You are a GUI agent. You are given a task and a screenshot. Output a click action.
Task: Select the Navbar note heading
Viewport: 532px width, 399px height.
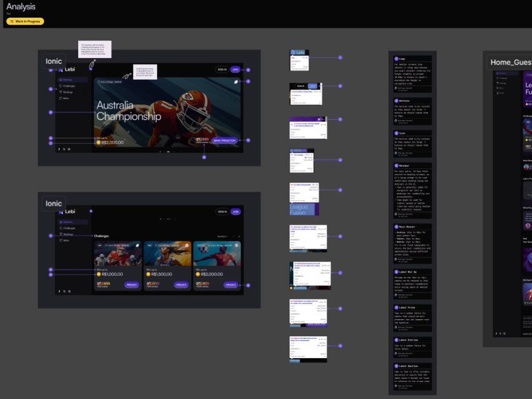pos(404,166)
